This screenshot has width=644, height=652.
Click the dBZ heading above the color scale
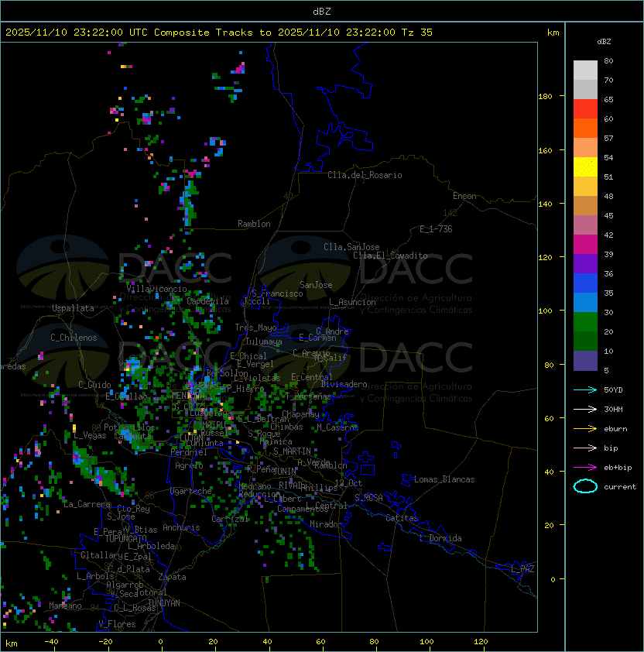click(604, 42)
